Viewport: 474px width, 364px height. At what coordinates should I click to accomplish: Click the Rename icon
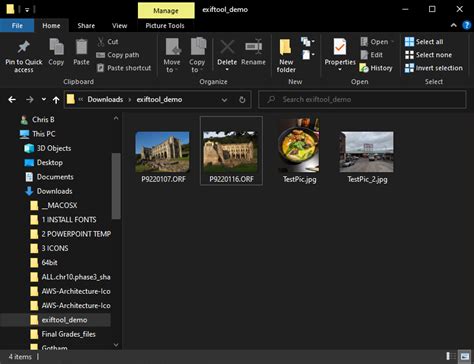(253, 47)
